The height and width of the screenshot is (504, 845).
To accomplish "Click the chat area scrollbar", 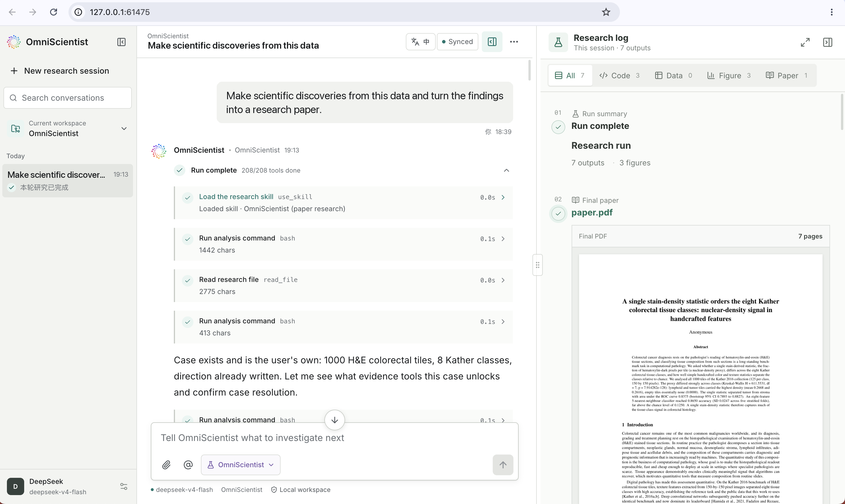I will pos(529,70).
